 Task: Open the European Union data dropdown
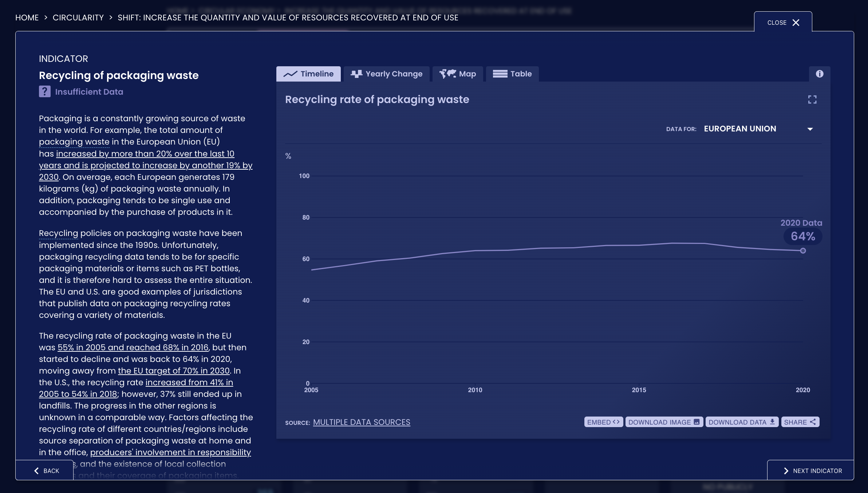point(758,129)
